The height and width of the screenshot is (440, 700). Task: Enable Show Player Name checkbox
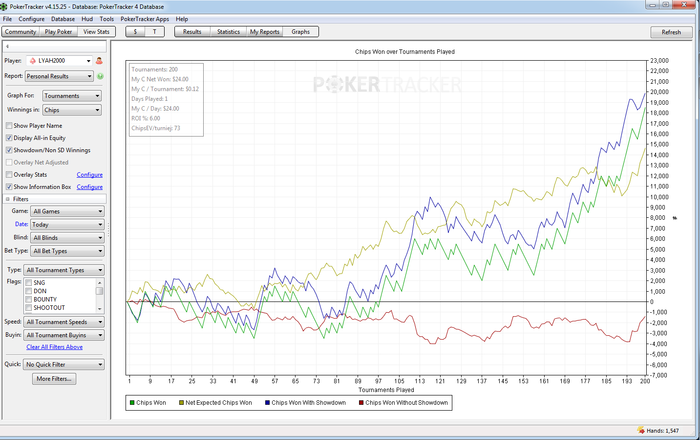pos(9,125)
